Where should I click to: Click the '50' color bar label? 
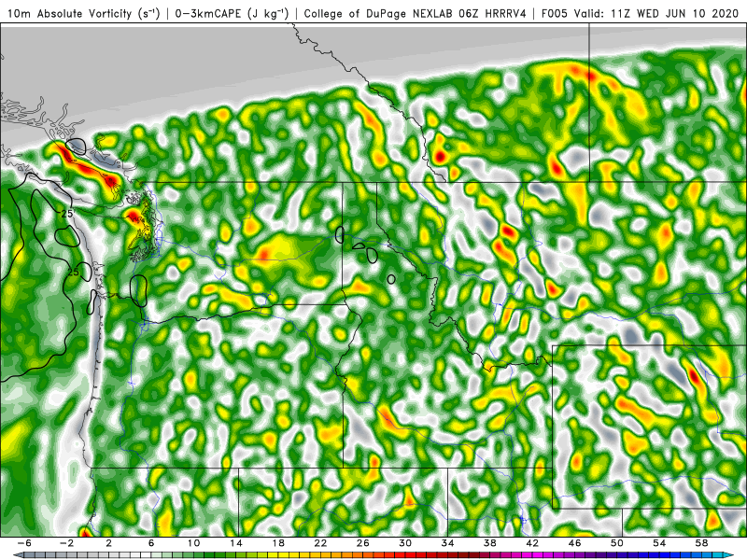click(x=617, y=543)
